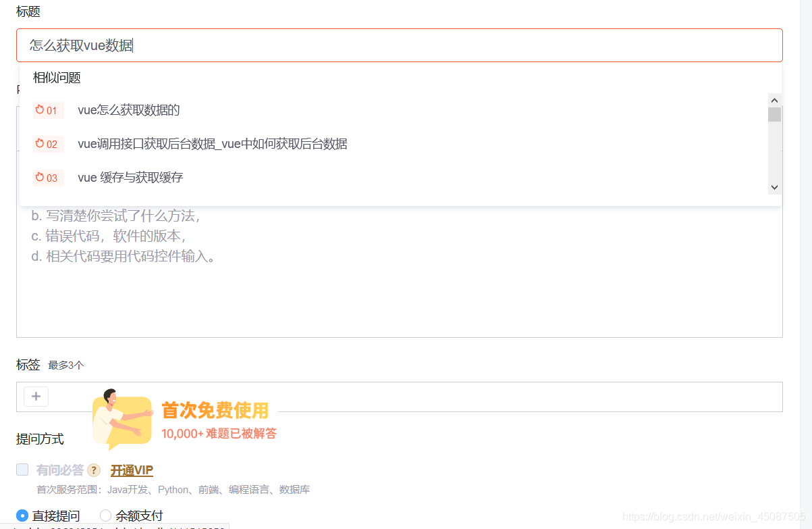Select suggestion vue怎么获取数据的

click(128, 110)
